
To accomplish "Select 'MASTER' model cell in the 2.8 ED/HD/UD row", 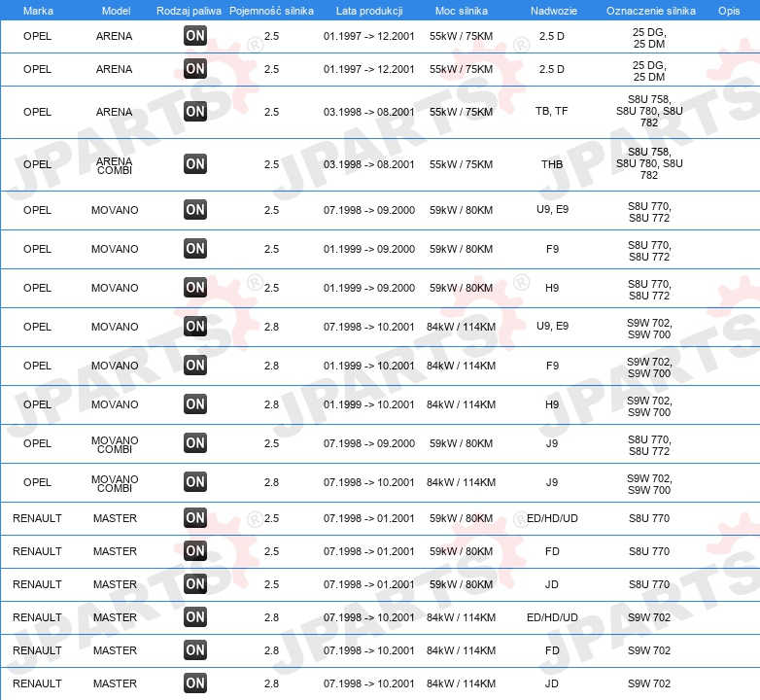I will [x=115, y=617].
